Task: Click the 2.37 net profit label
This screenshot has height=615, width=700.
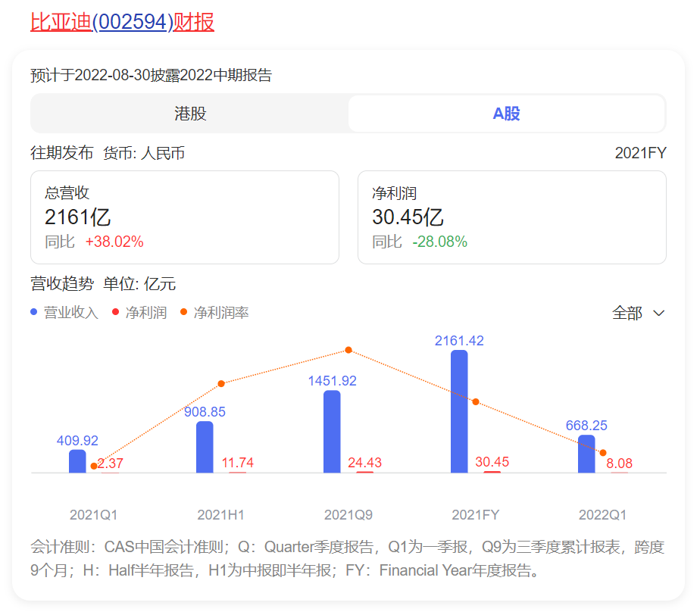Action: [110, 464]
